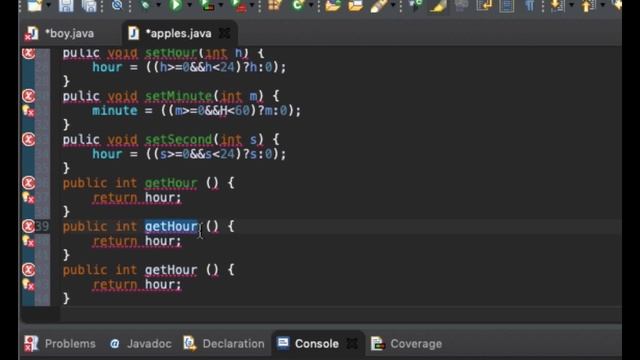The width and height of the screenshot is (640, 360).
Task: Open the Declaration view tab
Action: (x=224, y=344)
